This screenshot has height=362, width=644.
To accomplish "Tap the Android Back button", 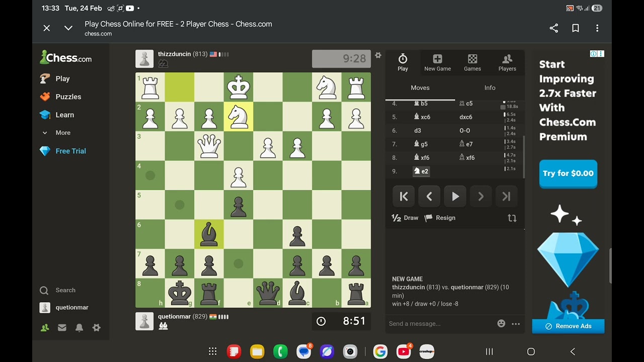I will pyautogui.click(x=573, y=351).
